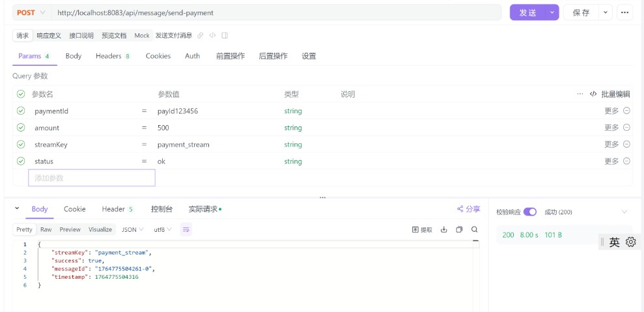Viewport: 644px width, 312px height.
Task: Copy the response body
Action: 459,229
